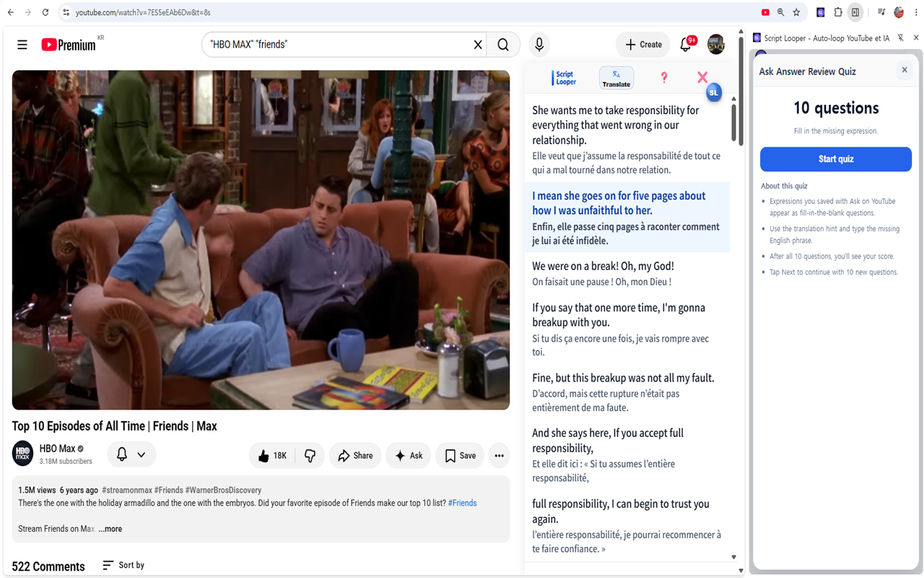This screenshot has height=578, width=924.
Task: Click the Script Looper extension icon in the toolbar
Action: click(x=821, y=12)
